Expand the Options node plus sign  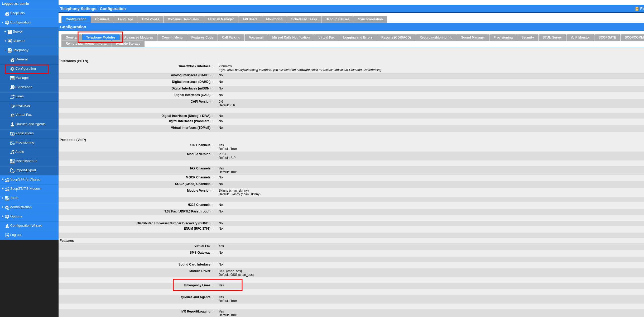point(3,216)
